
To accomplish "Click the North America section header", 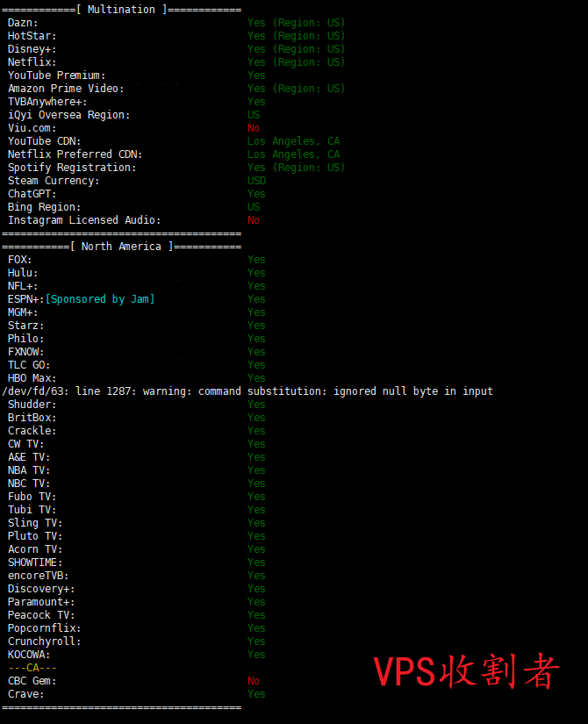I will (x=121, y=247).
